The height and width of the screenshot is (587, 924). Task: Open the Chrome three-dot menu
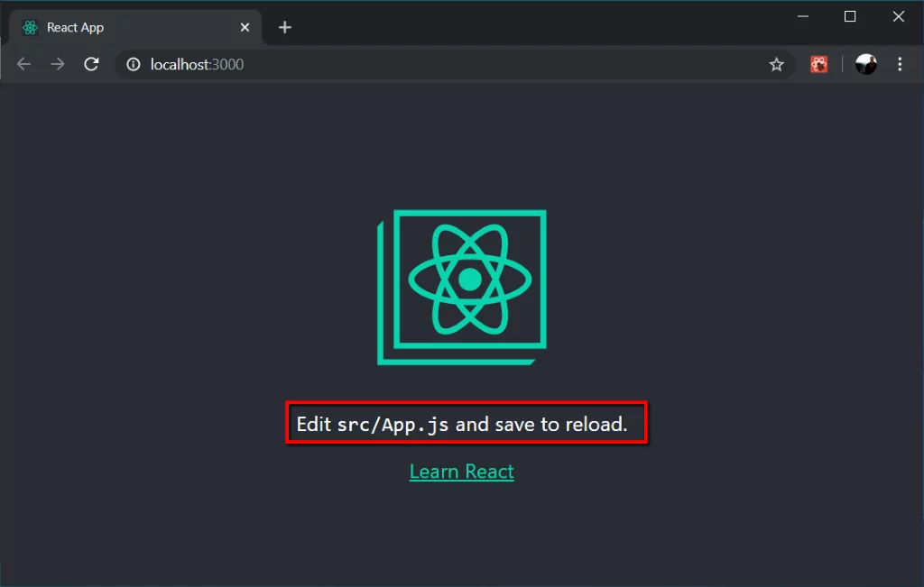(x=900, y=64)
